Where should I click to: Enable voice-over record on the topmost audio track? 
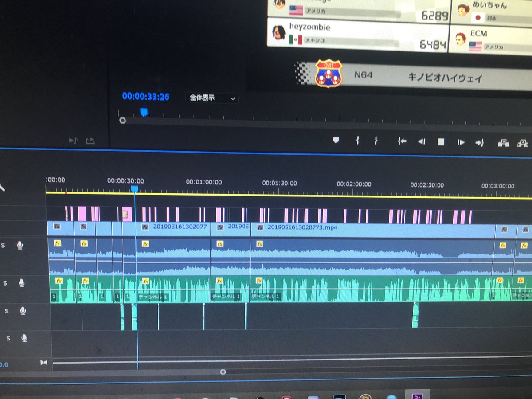point(20,245)
